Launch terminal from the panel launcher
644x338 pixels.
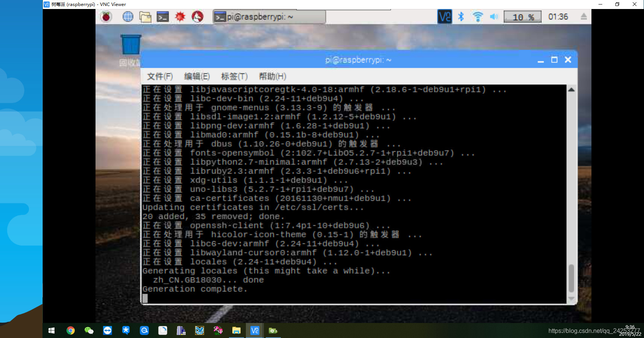(x=162, y=17)
